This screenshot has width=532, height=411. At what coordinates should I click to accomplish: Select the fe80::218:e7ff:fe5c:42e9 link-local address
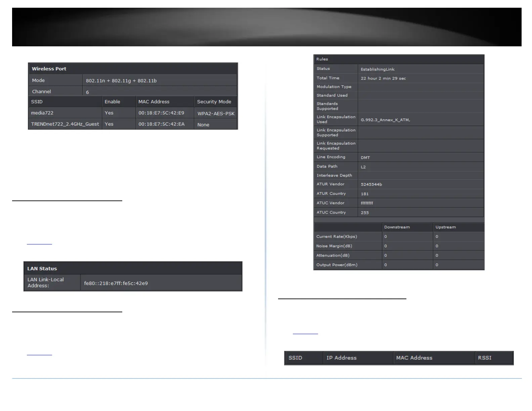click(116, 283)
